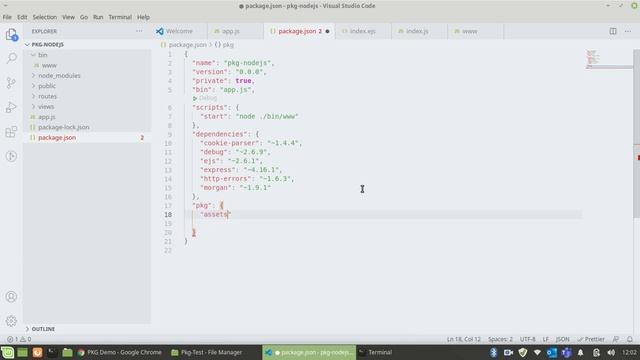Open notifications bell in status bar
640x360 pixels.
coord(630,339)
